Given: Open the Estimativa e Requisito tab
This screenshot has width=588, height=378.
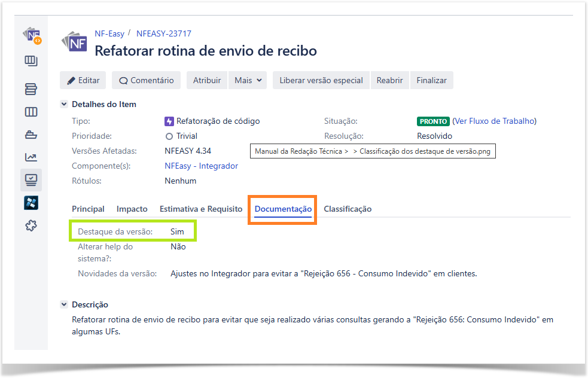Looking at the screenshot, I should [x=201, y=209].
